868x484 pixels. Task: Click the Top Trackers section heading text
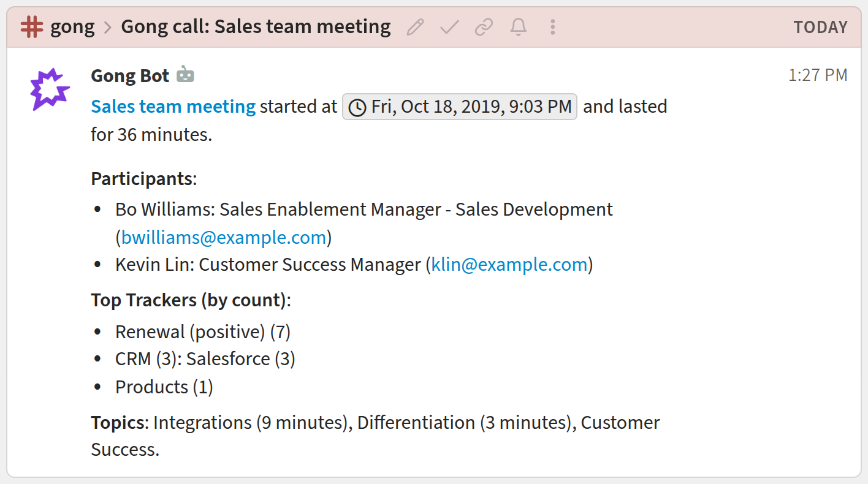189,300
